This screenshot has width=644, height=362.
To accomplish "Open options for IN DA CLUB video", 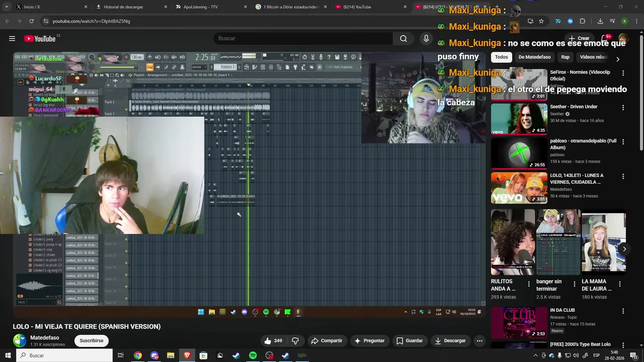I will coord(623,311).
